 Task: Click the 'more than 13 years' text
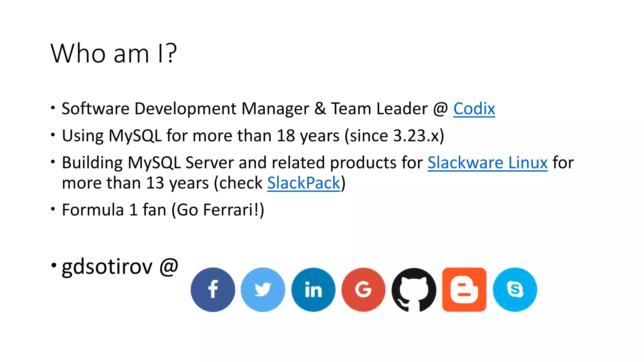(x=135, y=183)
